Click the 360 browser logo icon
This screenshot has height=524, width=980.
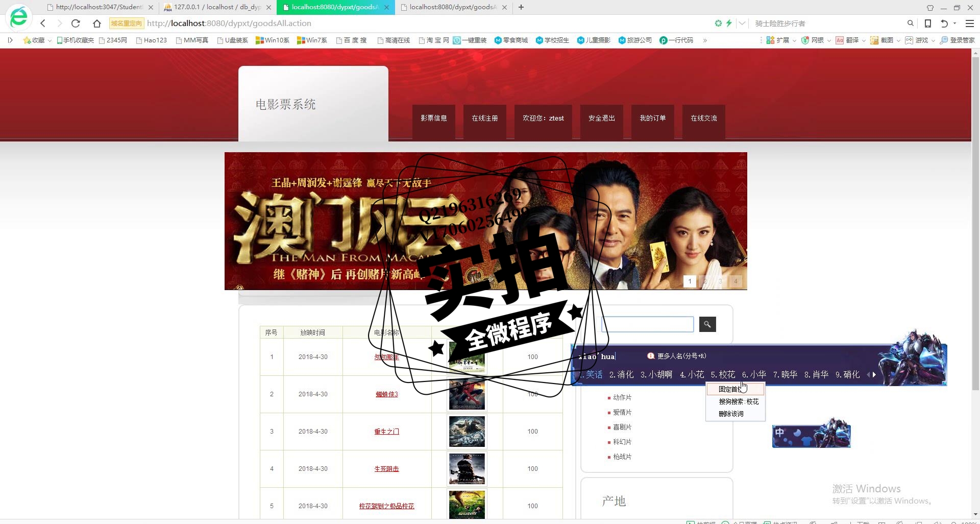(x=19, y=17)
